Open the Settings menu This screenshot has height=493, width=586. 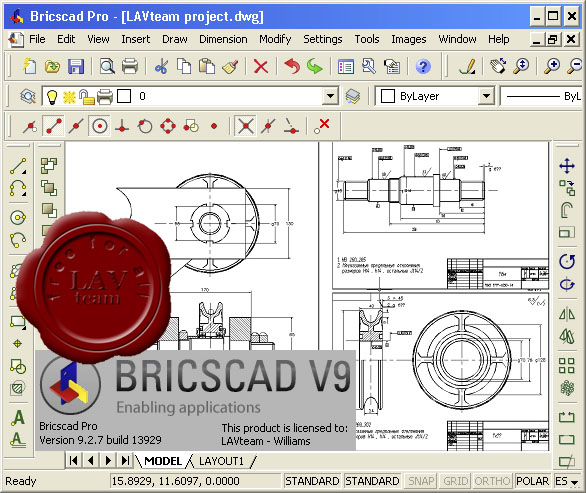323,39
